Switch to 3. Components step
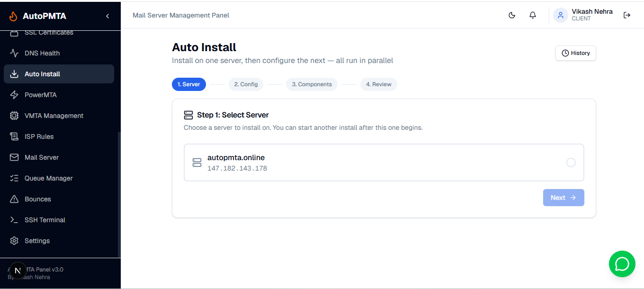Viewport: 644px width, 289px height. 312,84
